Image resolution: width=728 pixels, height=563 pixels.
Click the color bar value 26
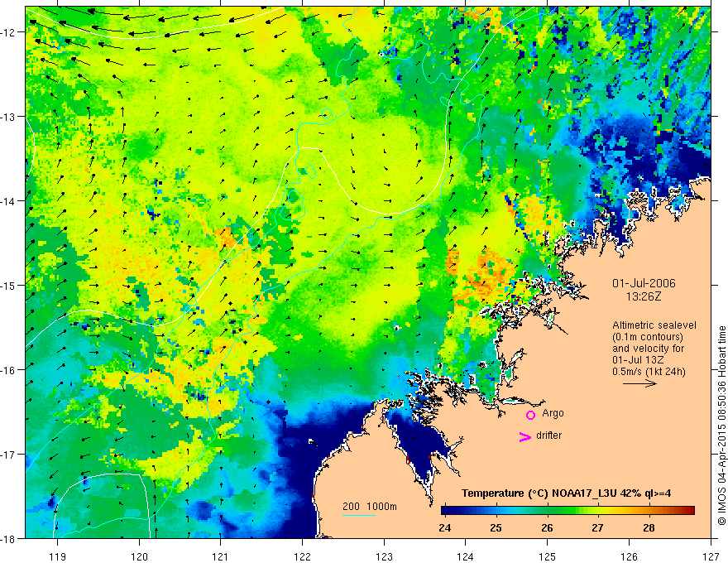(x=547, y=527)
